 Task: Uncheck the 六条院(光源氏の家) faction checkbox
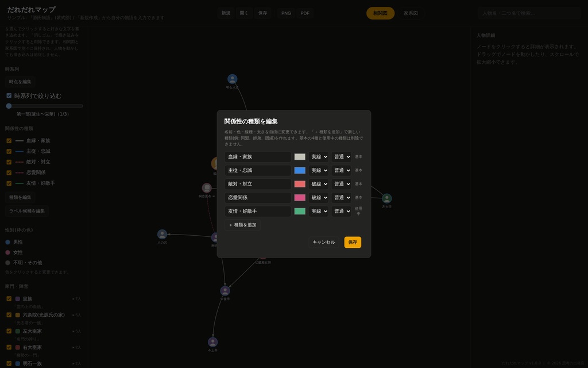9,315
